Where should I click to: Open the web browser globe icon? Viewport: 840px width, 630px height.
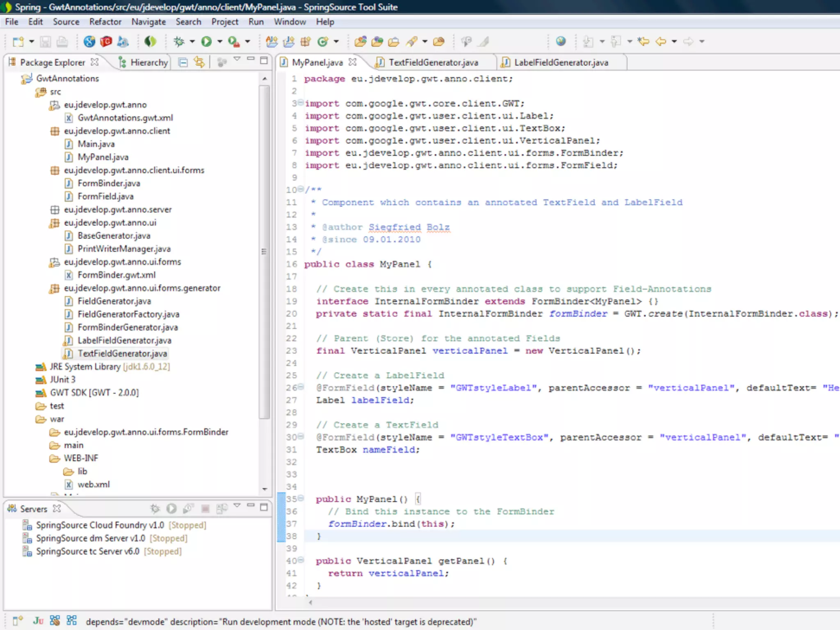[561, 41]
